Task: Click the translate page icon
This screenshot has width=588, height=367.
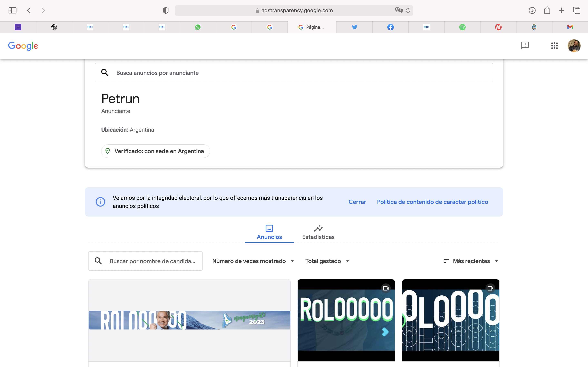Action: [x=399, y=10]
